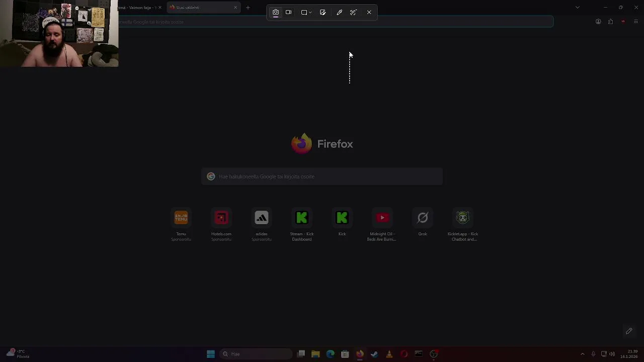Image resolution: width=644 pixels, height=362 pixels.
Task: Open the extensions puzzle icon
Action: click(x=611, y=22)
